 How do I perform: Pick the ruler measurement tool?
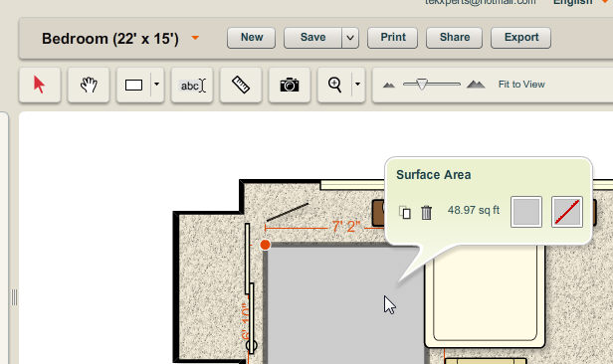241,85
